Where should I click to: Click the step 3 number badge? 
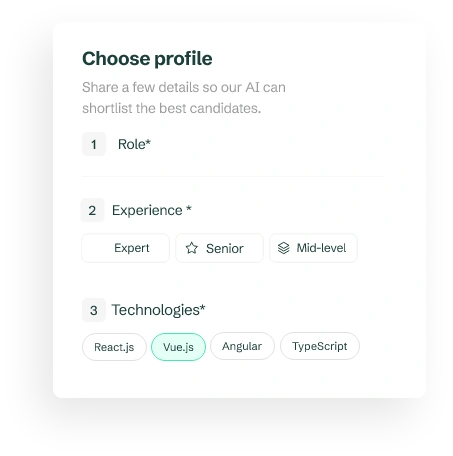tap(94, 310)
